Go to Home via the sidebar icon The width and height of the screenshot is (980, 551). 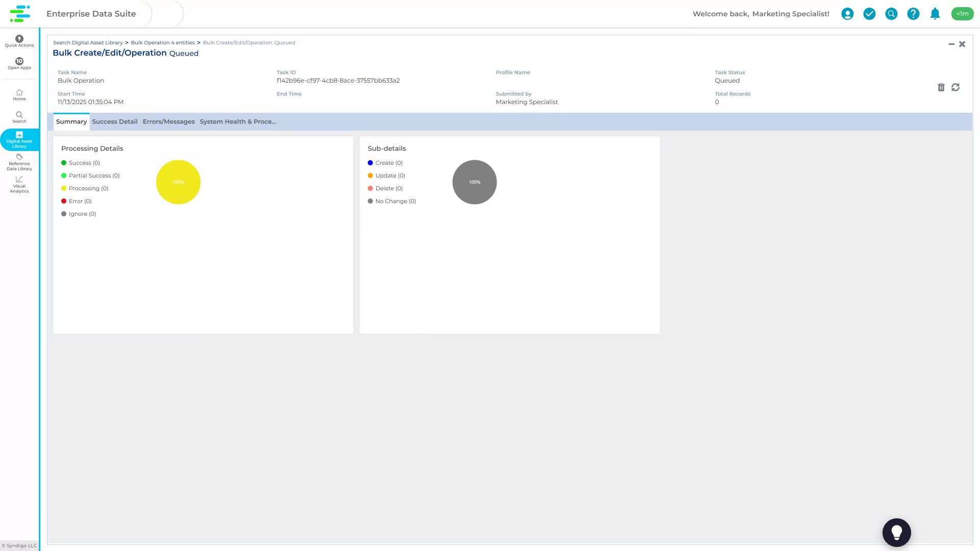19,95
